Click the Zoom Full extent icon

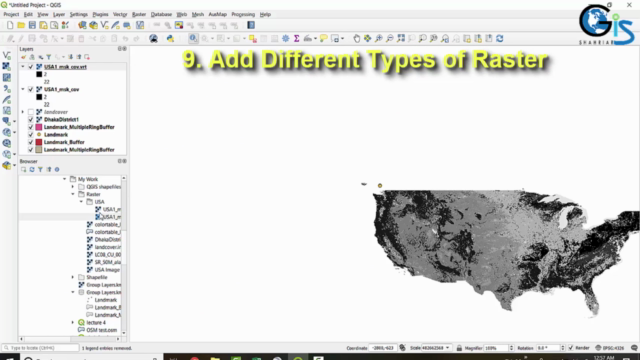pyautogui.click(x=401, y=38)
